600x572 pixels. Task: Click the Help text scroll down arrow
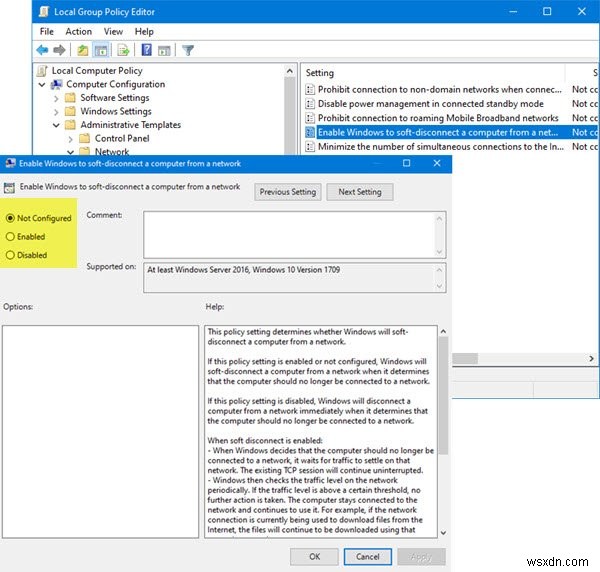tap(443, 532)
